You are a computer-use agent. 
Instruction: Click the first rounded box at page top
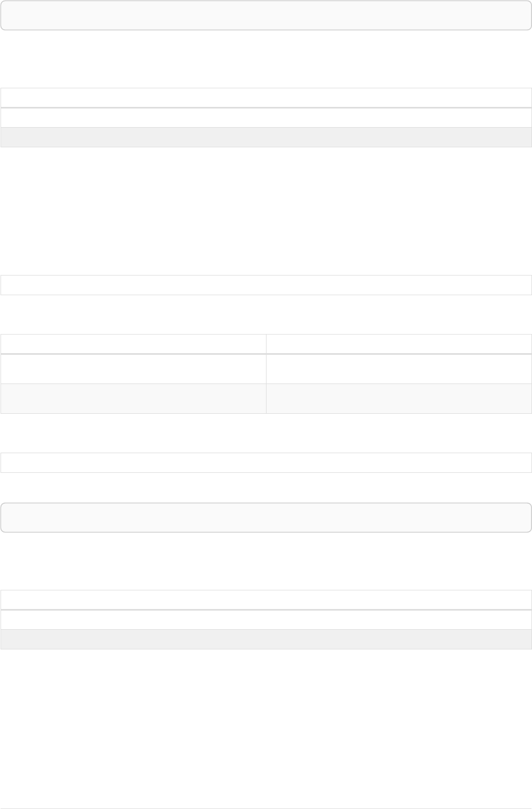[x=266, y=15]
